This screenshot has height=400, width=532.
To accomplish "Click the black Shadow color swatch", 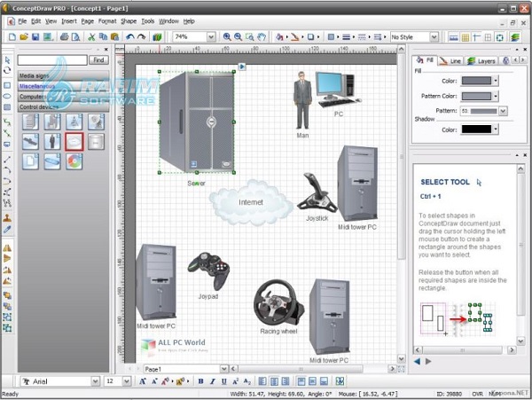I will pos(477,129).
